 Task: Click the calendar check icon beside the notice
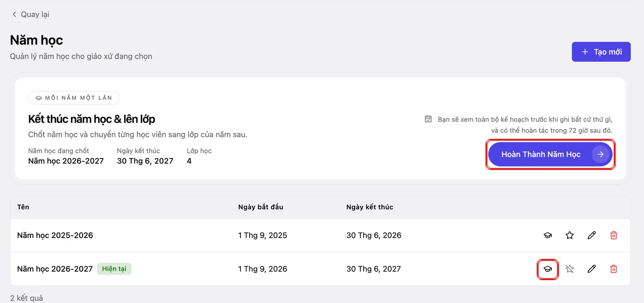point(428,119)
